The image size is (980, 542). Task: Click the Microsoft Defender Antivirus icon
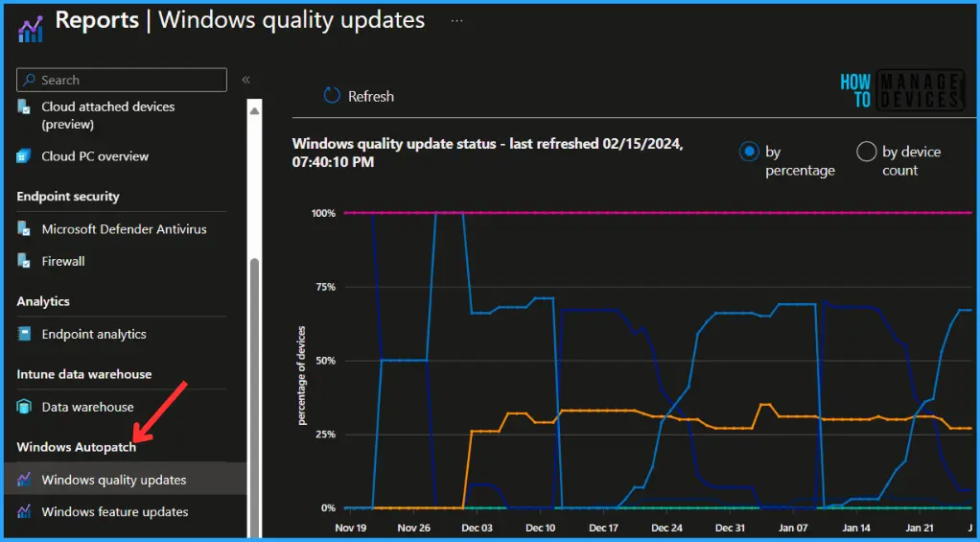(24, 229)
